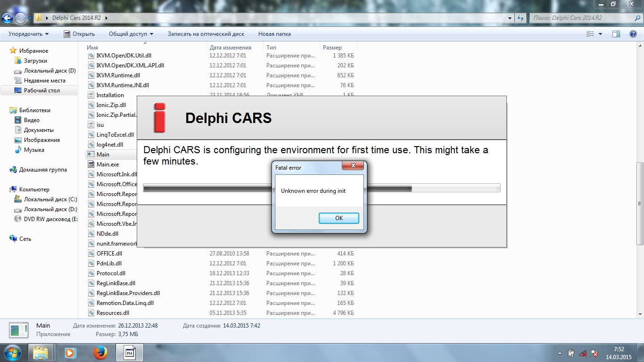The height and width of the screenshot is (362, 644).
Task: Open the recent pages dropdown arrow
Action: coord(30,18)
